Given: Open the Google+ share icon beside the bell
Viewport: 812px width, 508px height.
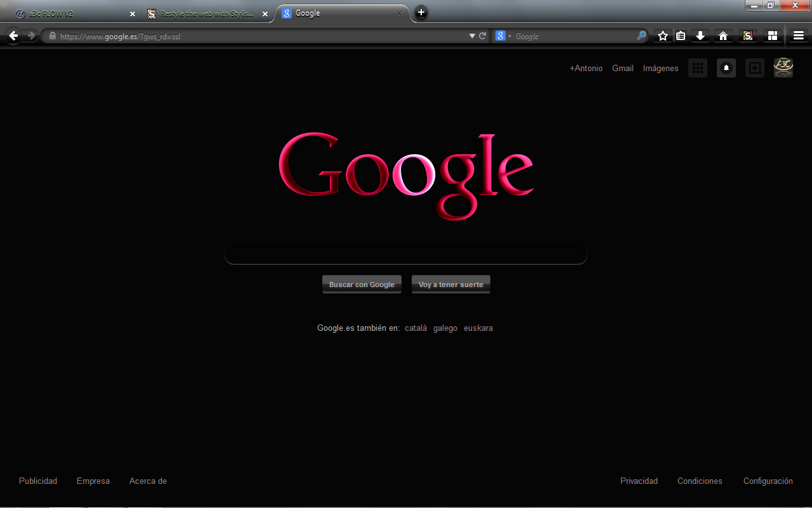Looking at the screenshot, I should coord(754,68).
